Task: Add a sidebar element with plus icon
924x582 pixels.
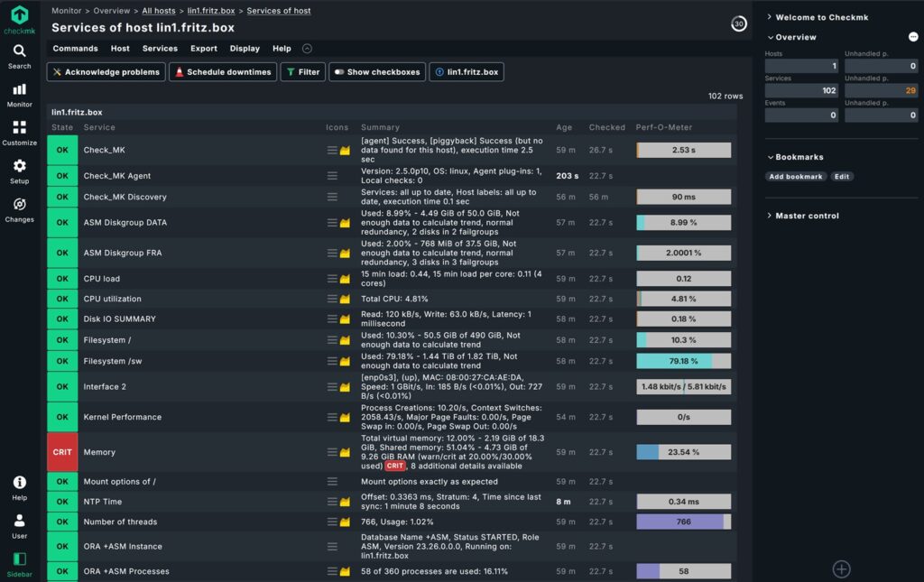Action: 841,569
